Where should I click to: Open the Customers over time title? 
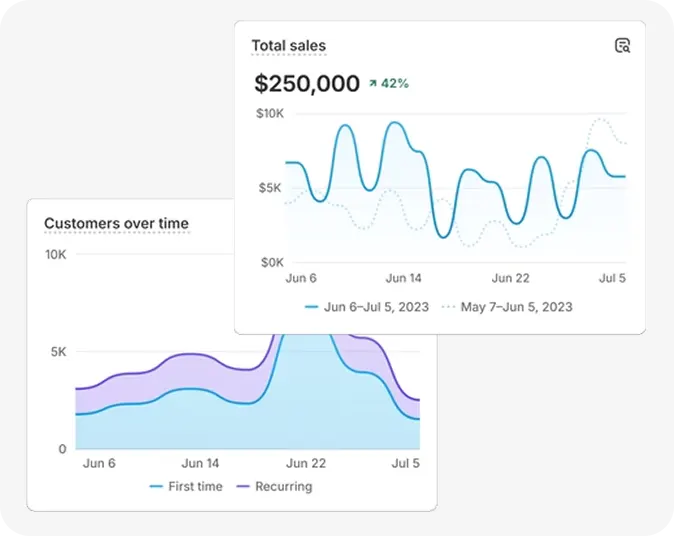pyautogui.click(x=116, y=223)
